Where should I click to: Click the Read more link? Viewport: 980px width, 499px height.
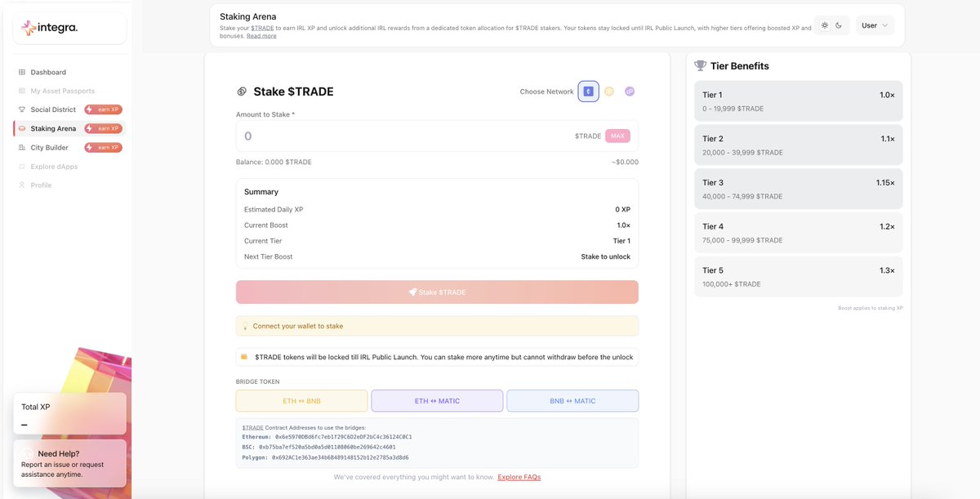261,36
